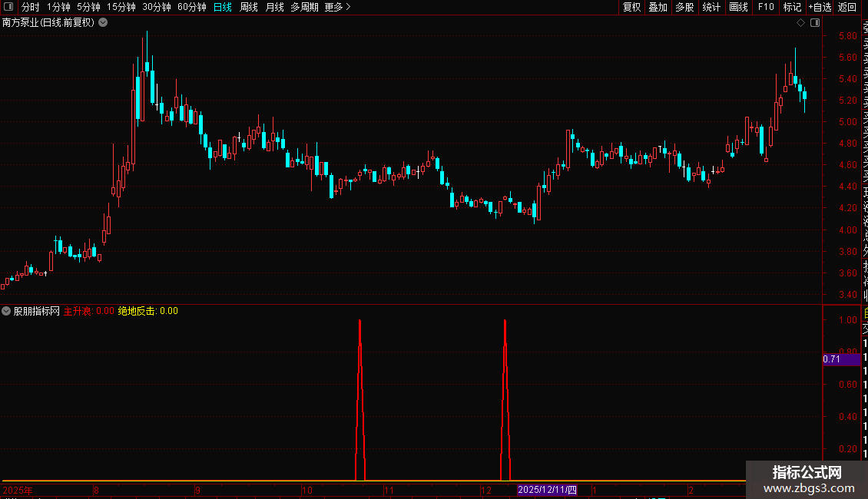This screenshot has width=868, height=499.
Task: Click the first red indicator spike
Action: [x=359, y=399]
